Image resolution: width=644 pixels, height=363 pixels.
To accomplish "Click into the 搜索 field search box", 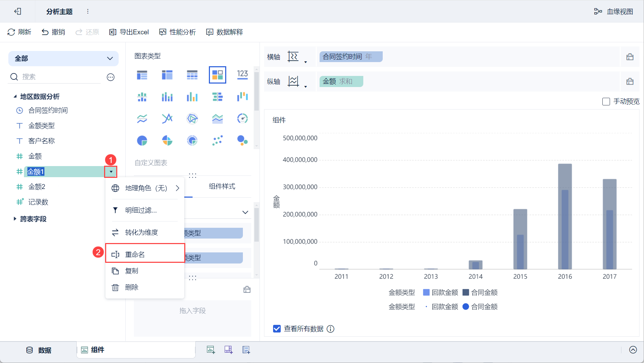I will [60, 77].
